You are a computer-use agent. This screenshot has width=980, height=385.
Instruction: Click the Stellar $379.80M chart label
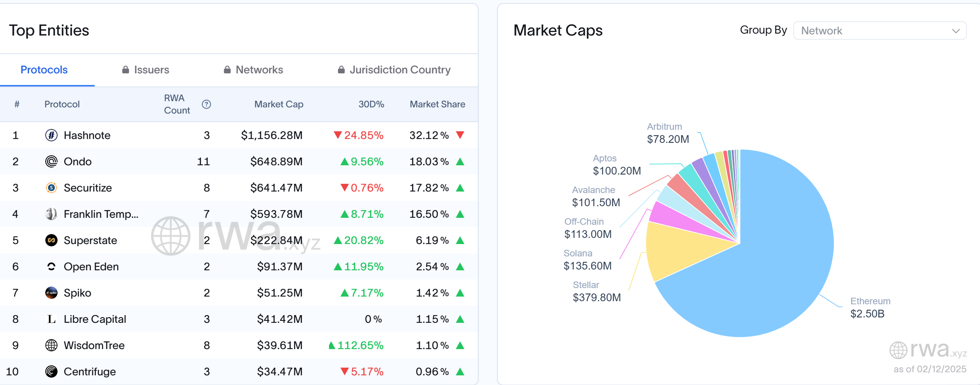(597, 291)
